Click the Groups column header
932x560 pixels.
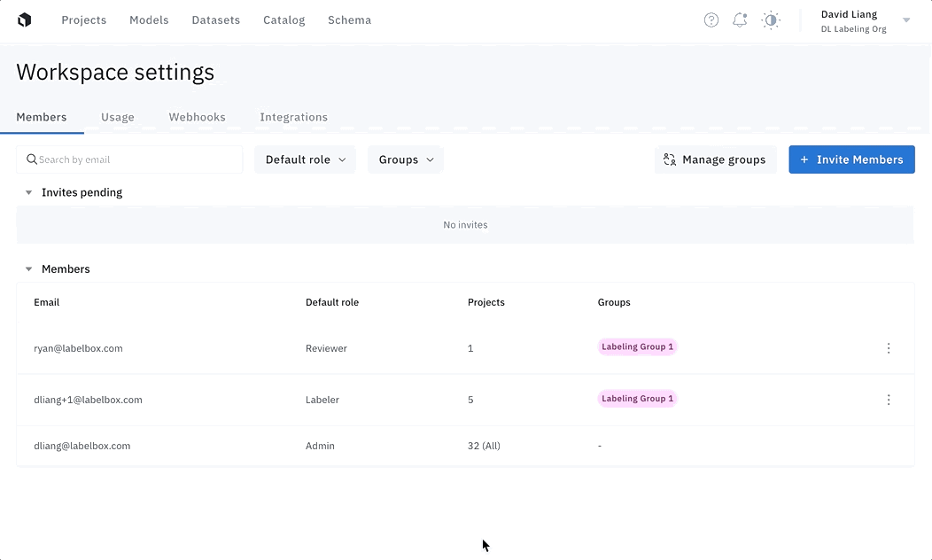tap(614, 302)
